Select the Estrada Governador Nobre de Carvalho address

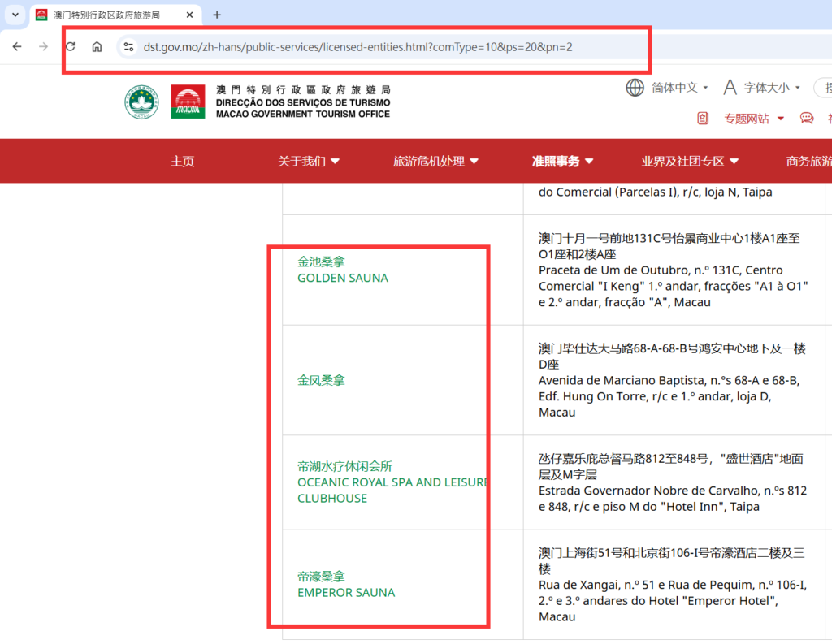[x=672, y=499]
